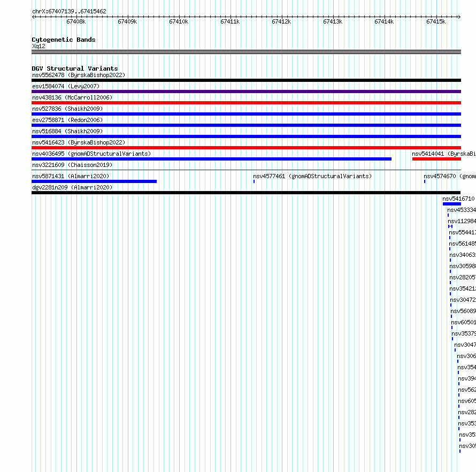Open the nsv5416710 variant label
This screenshot has width=476, height=472.
tap(458, 199)
